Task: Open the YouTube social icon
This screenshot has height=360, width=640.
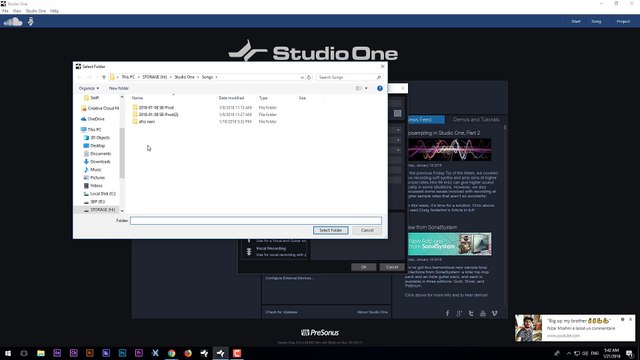Action: pos(483,313)
